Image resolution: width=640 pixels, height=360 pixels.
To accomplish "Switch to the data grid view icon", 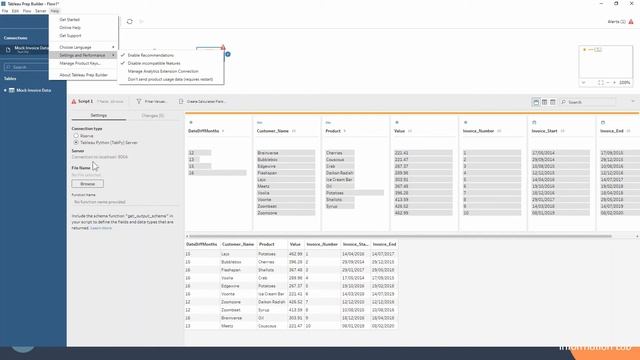I will click(544, 102).
